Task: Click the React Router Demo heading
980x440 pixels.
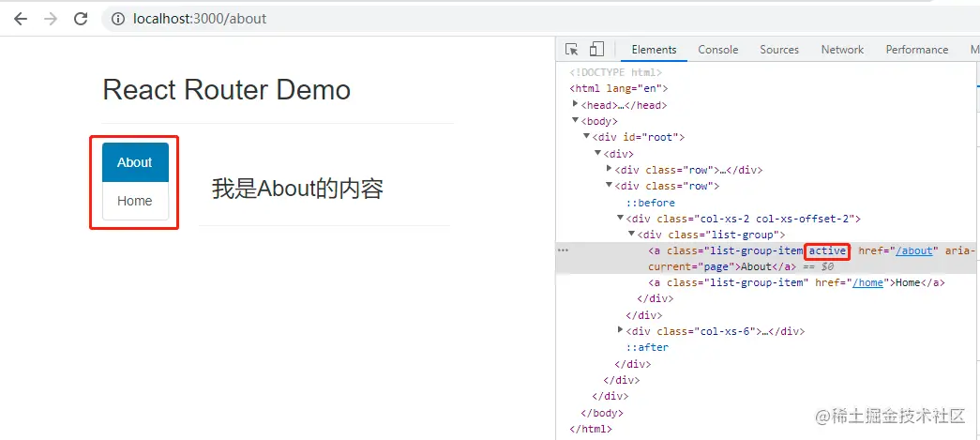Action: (x=226, y=90)
